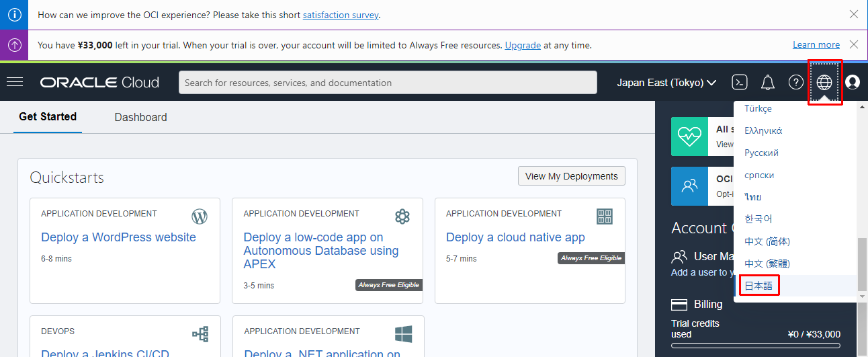Open Deploy a Jenkins CI/CD quickstart
This screenshot has height=357, width=868.
click(x=105, y=352)
